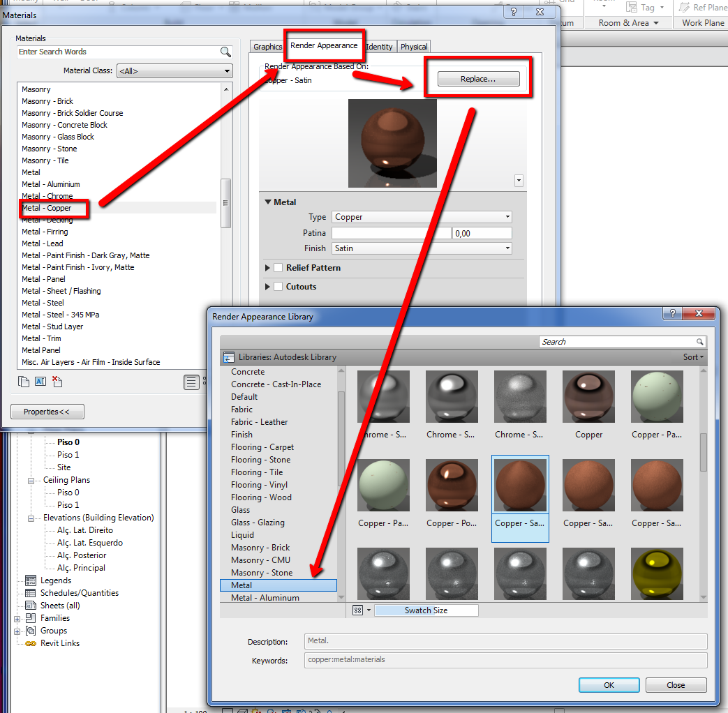Click the Revit Links icon
Viewport: 728px width, 713px height.
(x=31, y=643)
